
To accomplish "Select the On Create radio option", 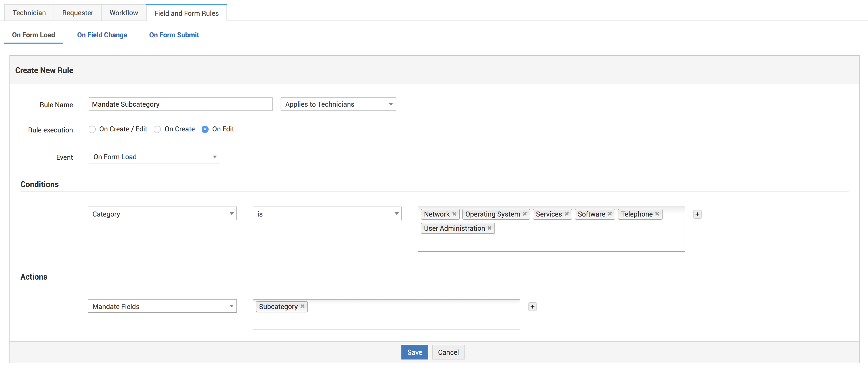I will click(157, 129).
